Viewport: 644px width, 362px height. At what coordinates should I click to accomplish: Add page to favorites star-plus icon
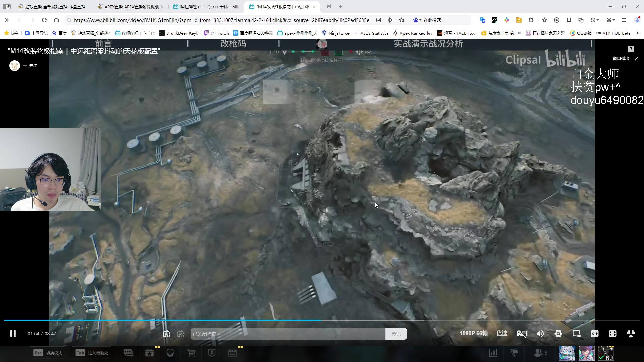(402, 20)
